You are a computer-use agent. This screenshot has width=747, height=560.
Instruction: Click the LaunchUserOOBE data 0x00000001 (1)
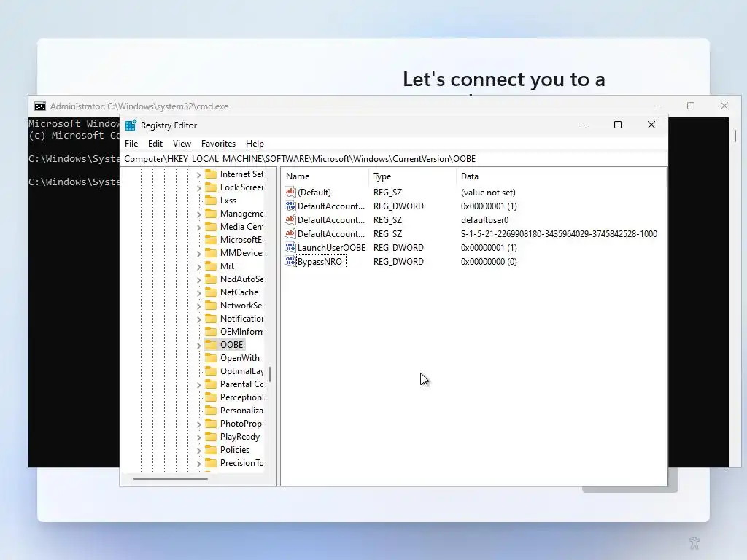click(x=489, y=248)
